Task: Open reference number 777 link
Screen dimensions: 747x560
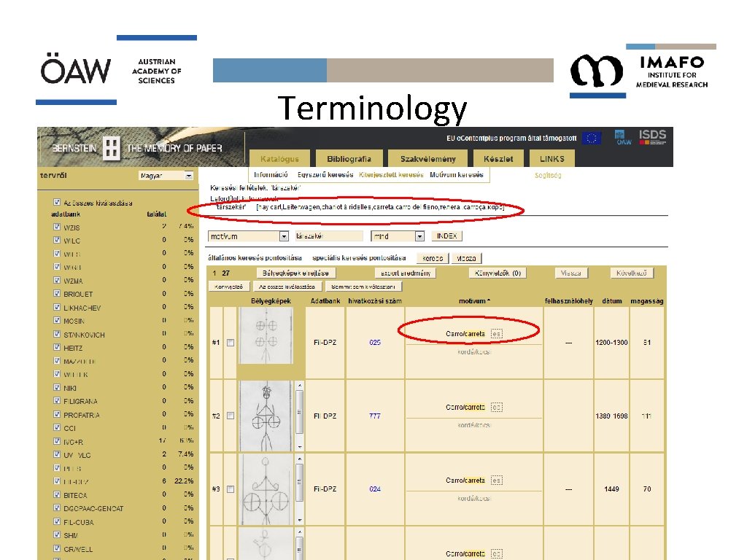Action: [x=375, y=416]
